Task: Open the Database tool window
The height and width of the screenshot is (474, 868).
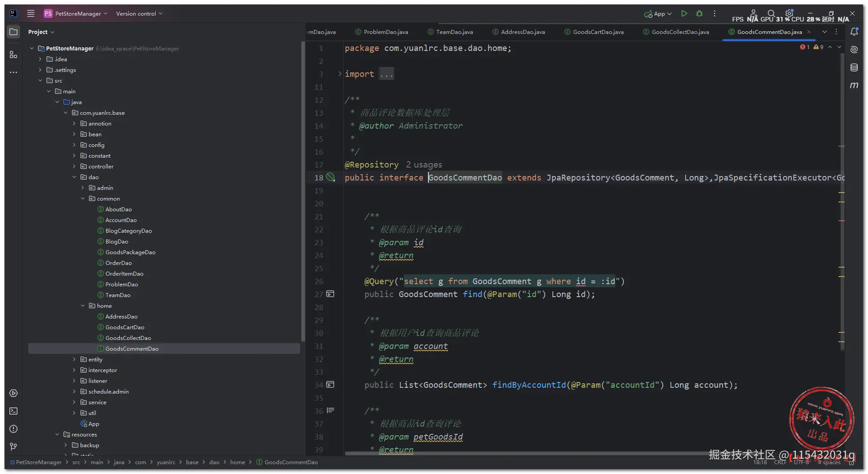Action: tap(854, 67)
